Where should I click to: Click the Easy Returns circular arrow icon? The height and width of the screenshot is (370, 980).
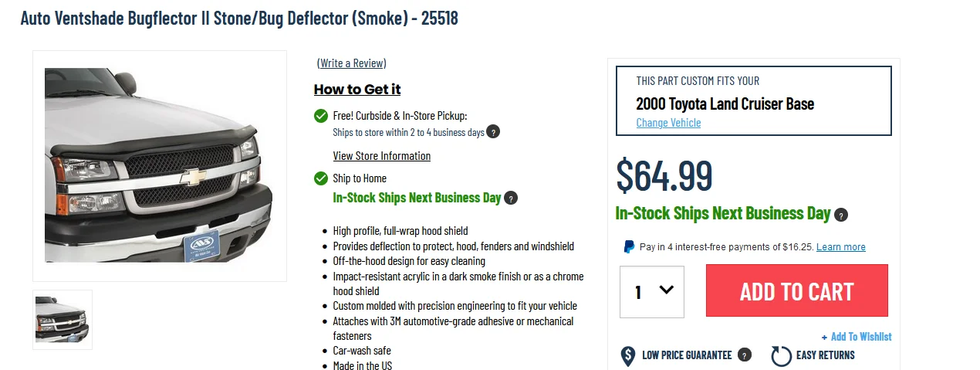pos(781,356)
